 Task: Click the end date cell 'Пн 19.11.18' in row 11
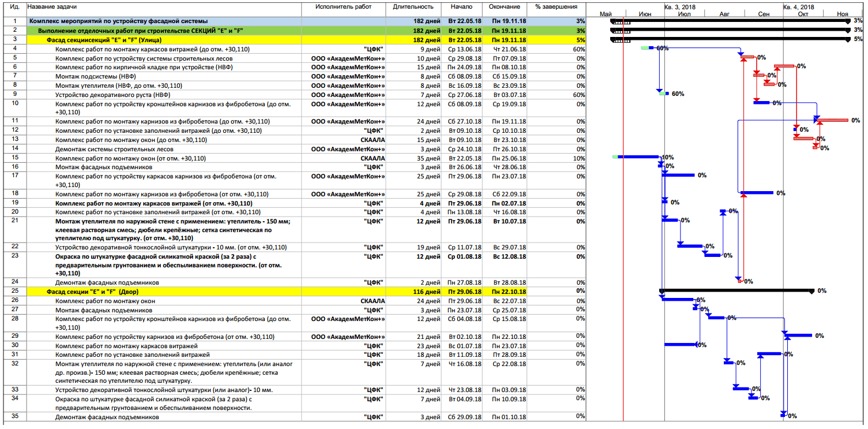click(x=508, y=122)
